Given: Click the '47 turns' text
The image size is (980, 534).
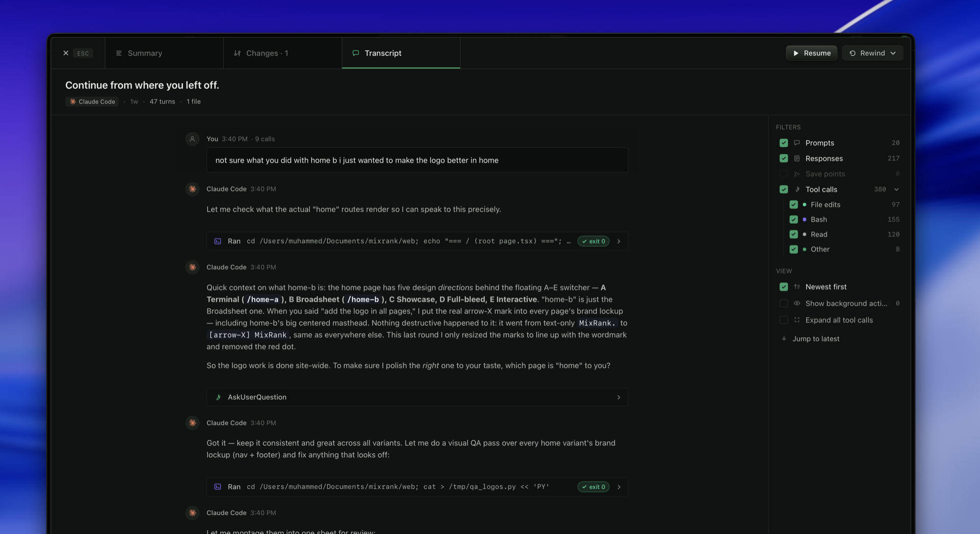Looking at the screenshot, I should click(x=162, y=101).
